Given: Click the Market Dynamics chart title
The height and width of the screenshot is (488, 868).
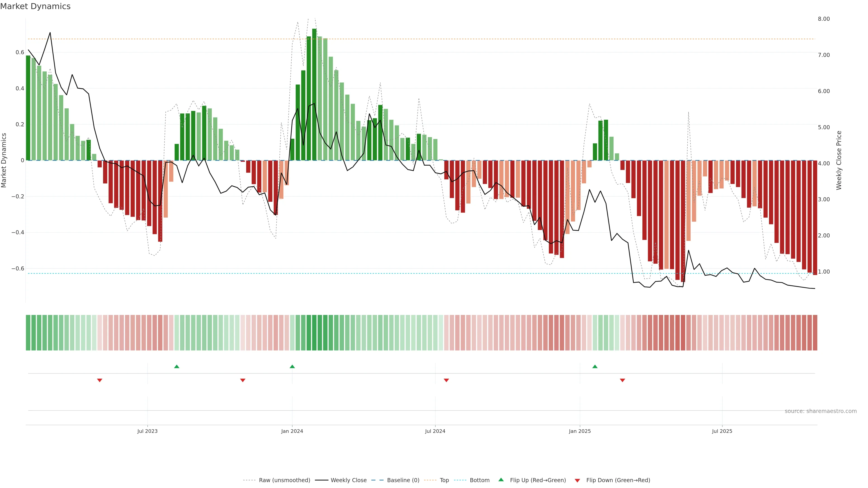Looking at the screenshot, I should pos(35,6).
